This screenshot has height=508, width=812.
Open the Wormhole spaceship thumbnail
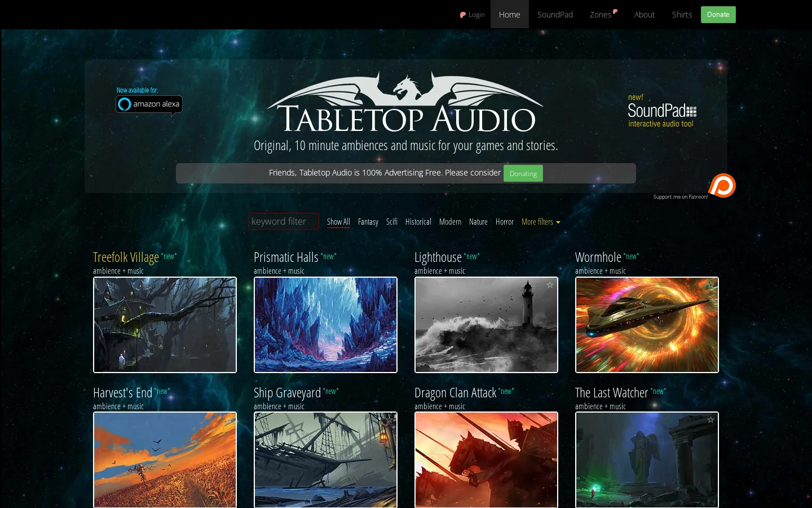click(x=647, y=325)
